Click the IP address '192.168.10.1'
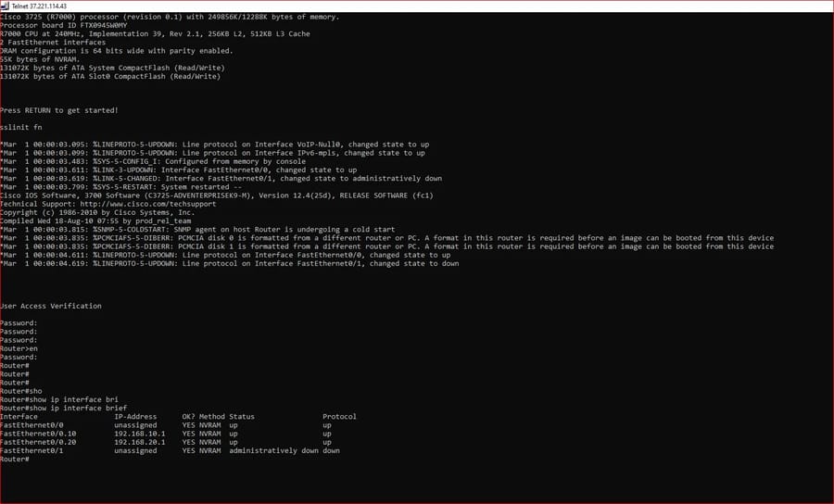This screenshot has height=504, width=834. tap(139, 434)
